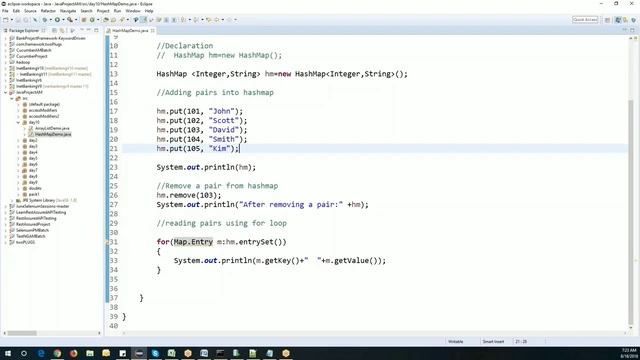Click the Cortana search circle on taskbar
The height and width of the screenshot is (360, 640).
pos(24,353)
